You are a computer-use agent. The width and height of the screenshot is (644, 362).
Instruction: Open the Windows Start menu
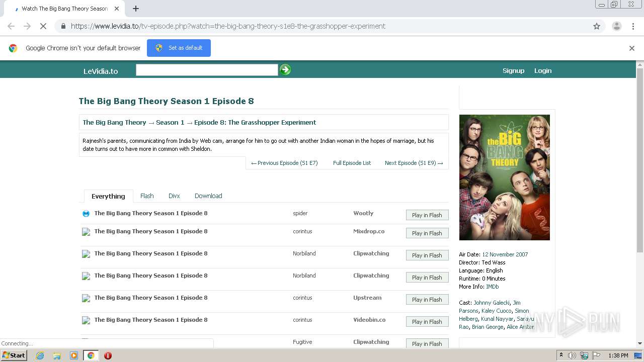pos(14,355)
